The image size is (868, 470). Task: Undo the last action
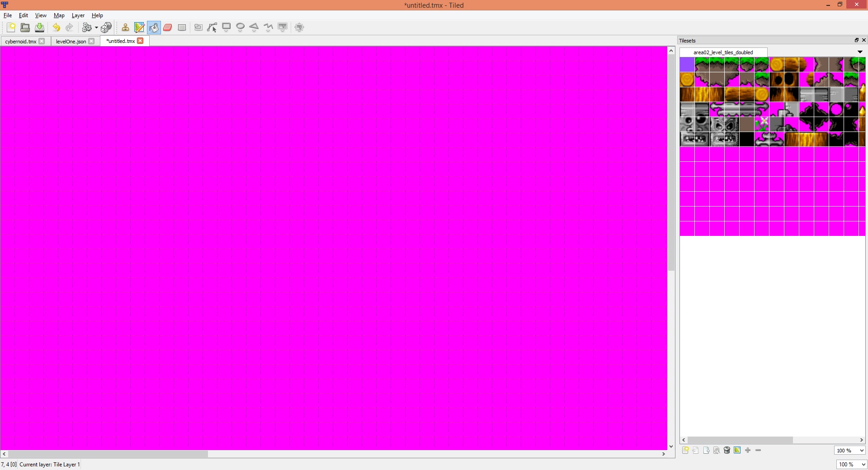[x=56, y=28]
